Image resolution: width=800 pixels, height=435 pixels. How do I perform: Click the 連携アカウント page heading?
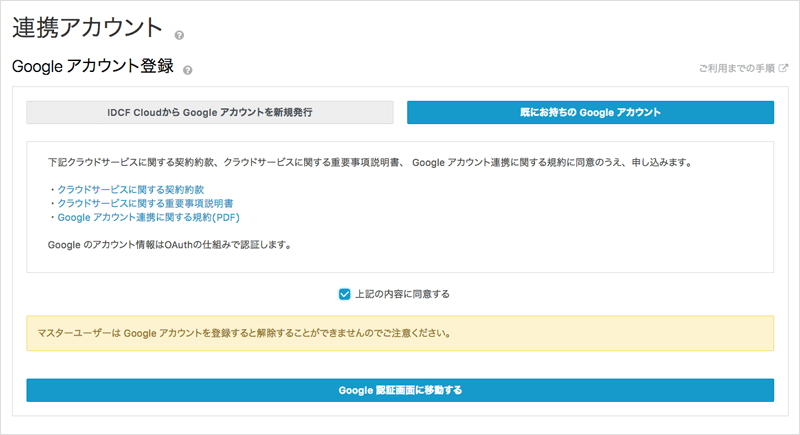(x=86, y=28)
